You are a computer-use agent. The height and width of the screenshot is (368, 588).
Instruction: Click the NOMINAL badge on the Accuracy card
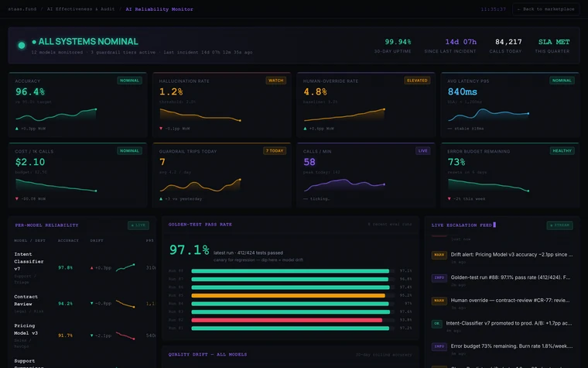tap(129, 81)
